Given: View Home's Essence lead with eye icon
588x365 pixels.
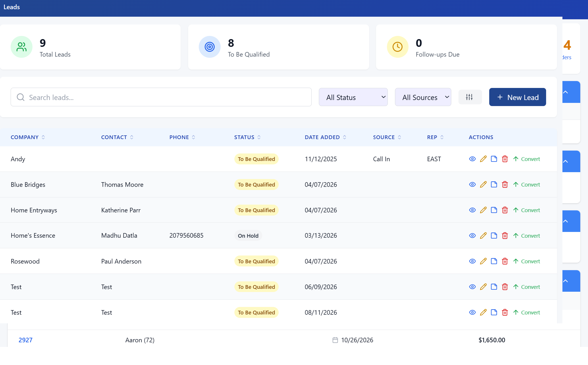Looking at the screenshot, I should [x=472, y=236].
